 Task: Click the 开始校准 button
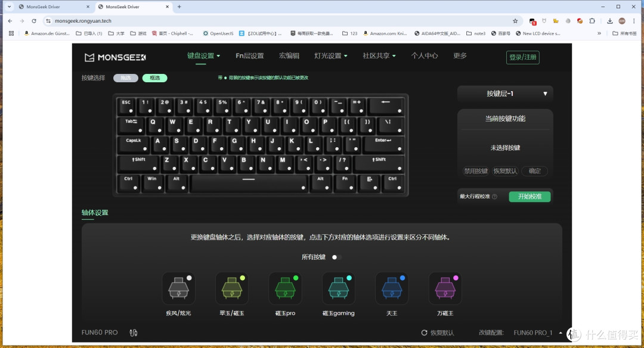530,197
